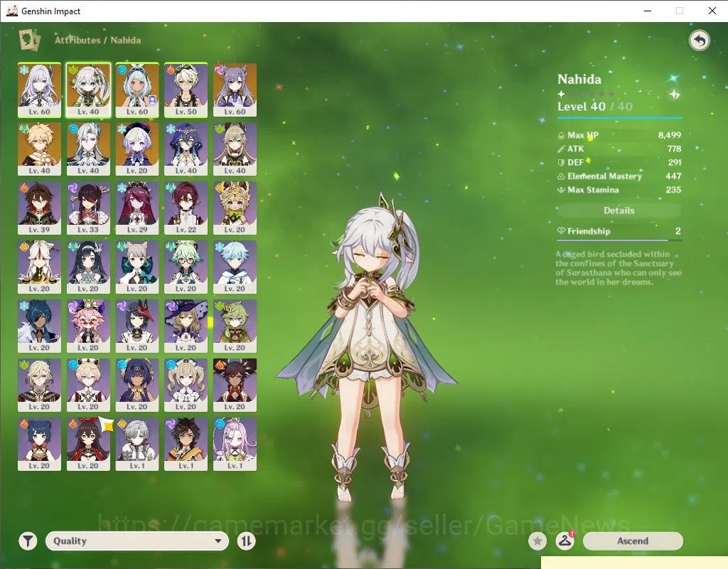Viewport: 728px width, 569px height.
Task: Open the character archive cards icon
Action: 30,40
